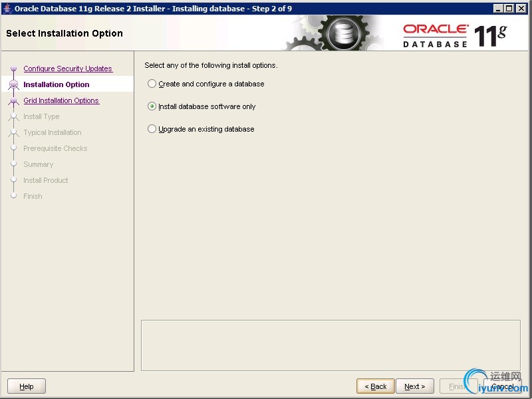Viewport: 532px width, 399px height.
Task: Click the Java icon in the title bar
Action: [x=7, y=8]
